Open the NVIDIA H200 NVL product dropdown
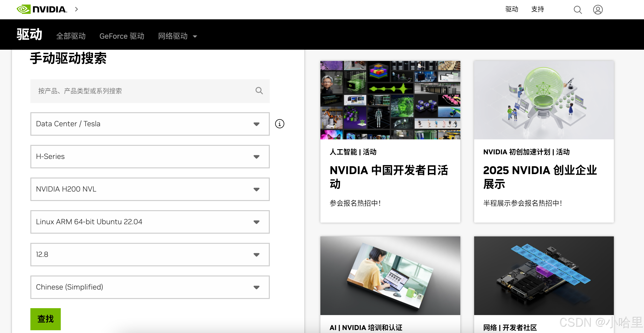 click(x=150, y=189)
